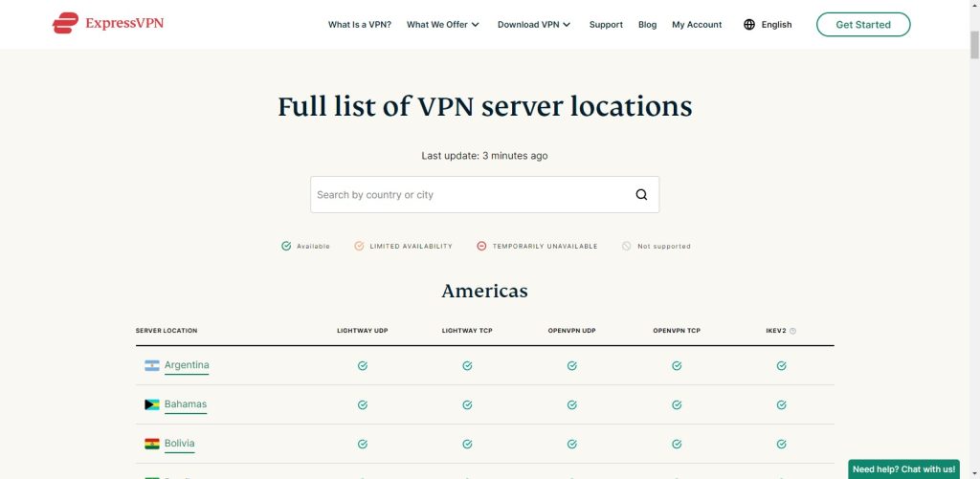Click the IKEv2 help question icon
The height and width of the screenshot is (479, 980).
pos(792,331)
